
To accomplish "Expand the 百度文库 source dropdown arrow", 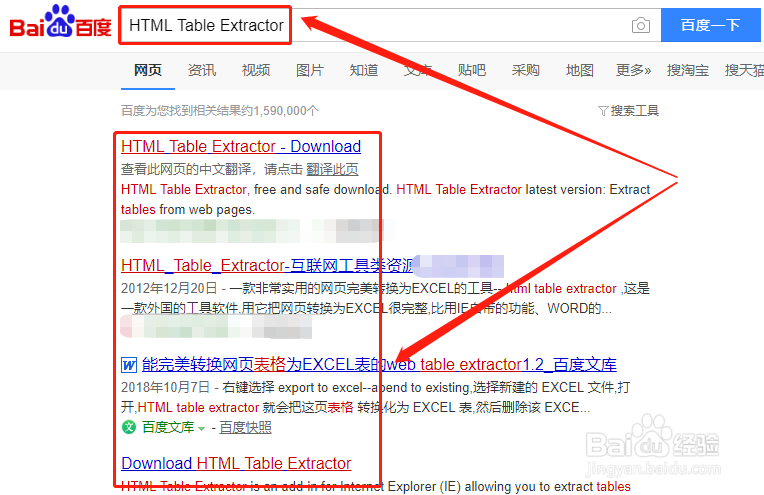I will pos(201,428).
